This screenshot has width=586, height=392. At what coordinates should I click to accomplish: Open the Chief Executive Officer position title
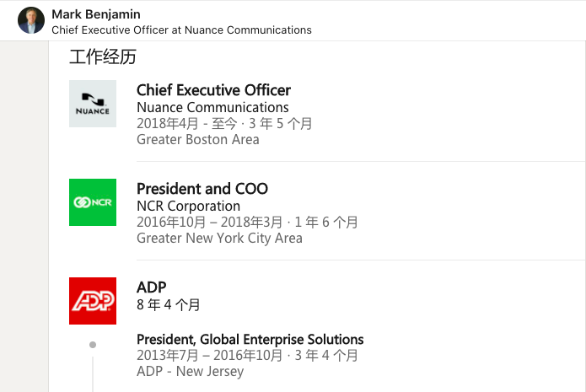point(213,90)
